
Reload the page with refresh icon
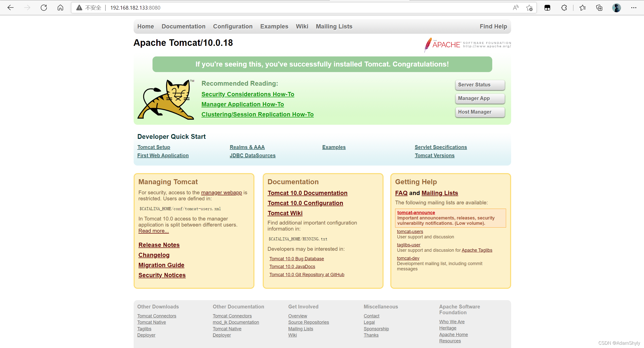[44, 8]
